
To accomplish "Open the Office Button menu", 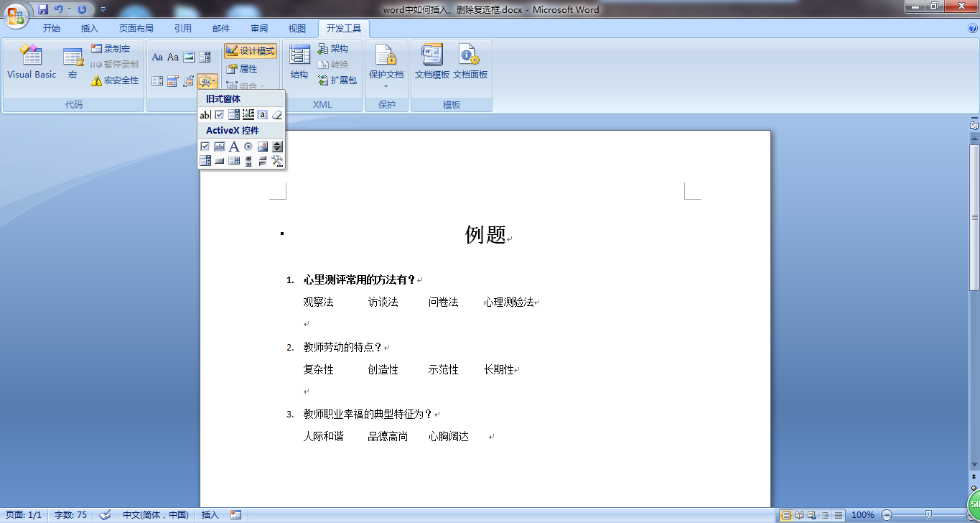I will point(16,15).
